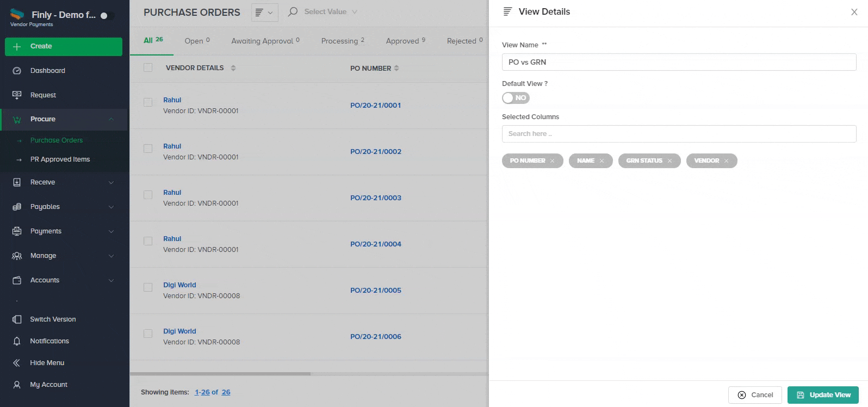Click the My Account person icon
868x407 pixels.
[x=17, y=385]
